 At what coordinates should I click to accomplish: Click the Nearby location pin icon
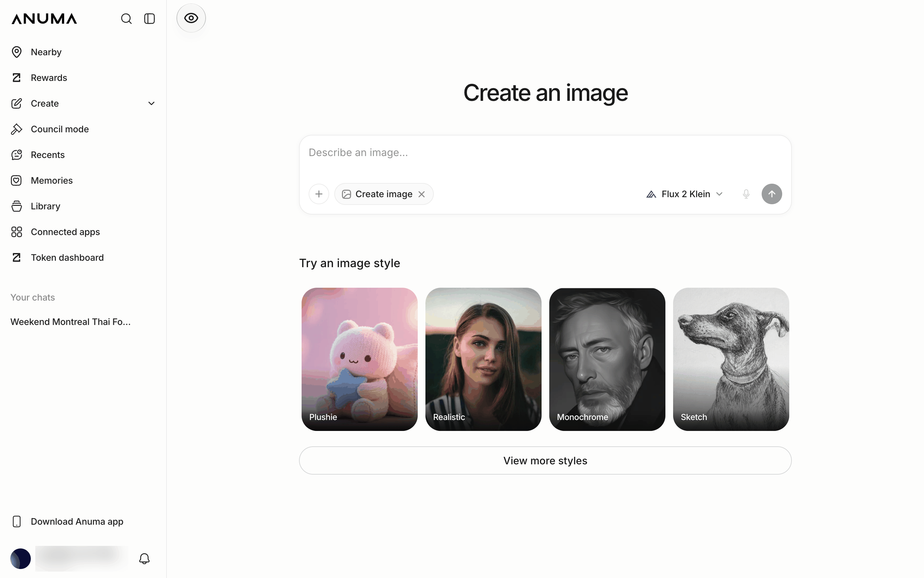point(16,52)
